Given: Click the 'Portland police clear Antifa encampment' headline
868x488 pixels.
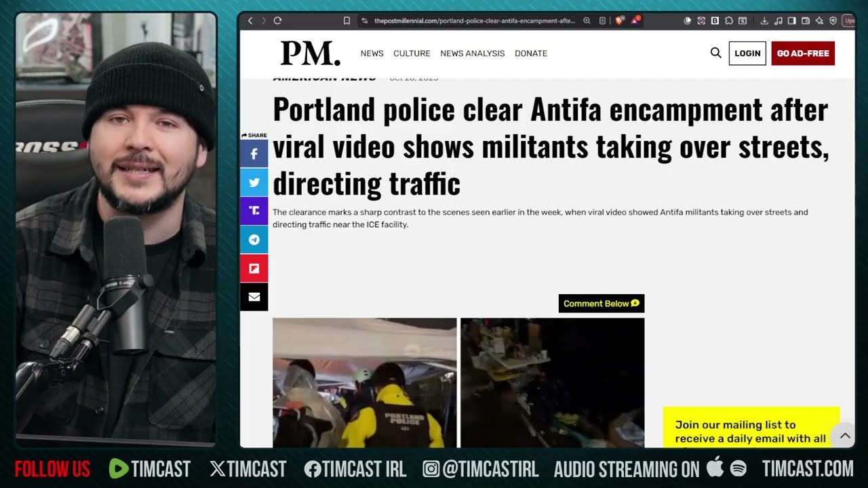Looking at the screenshot, I should (551, 146).
